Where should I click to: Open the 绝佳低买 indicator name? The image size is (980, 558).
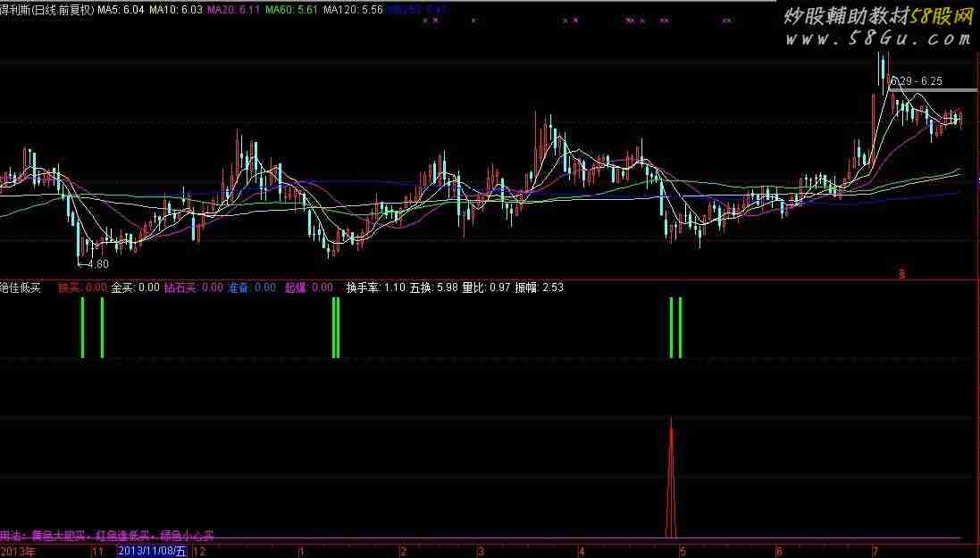point(21,287)
